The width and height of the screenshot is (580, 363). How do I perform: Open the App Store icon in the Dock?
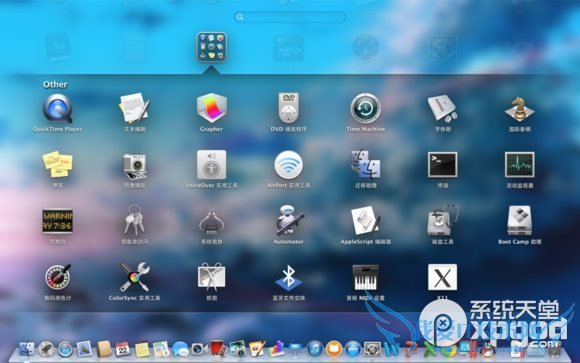click(x=353, y=349)
